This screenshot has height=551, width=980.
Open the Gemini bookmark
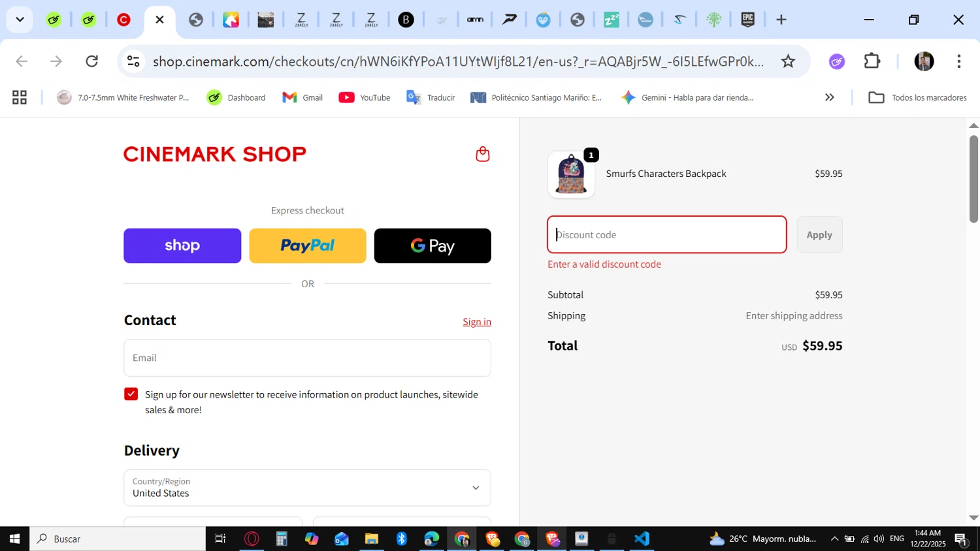tap(687, 97)
